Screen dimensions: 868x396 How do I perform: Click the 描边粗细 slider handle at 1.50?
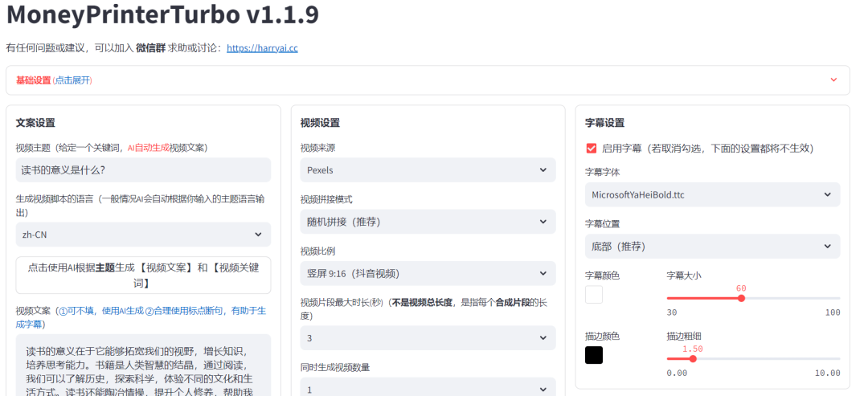pos(693,358)
